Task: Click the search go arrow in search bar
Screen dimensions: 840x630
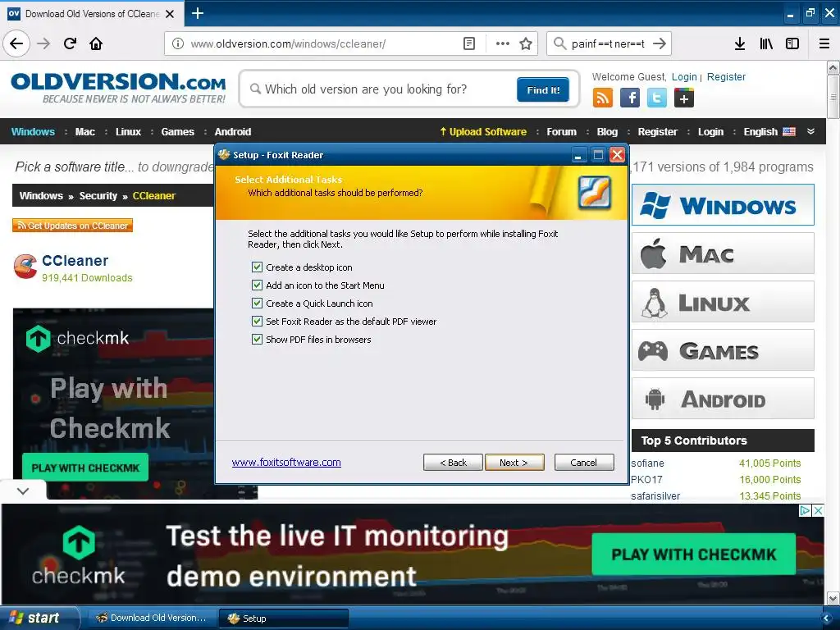Action: [660, 43]
